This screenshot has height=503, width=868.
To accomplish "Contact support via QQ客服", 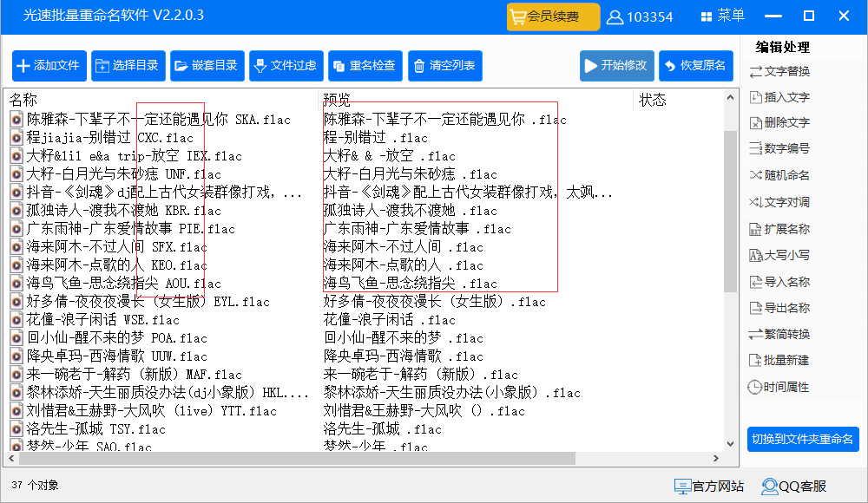I will click(794, 487).
